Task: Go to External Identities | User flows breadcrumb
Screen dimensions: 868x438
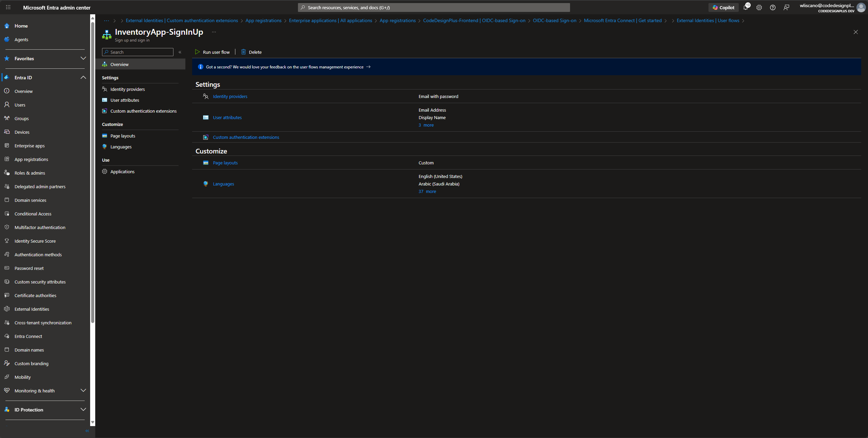Action: tap(708, 20)
